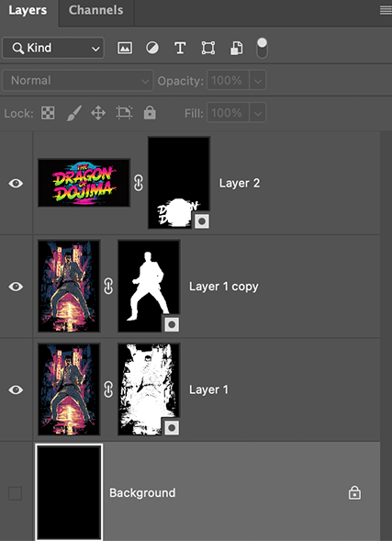Select Layer 1 image thumbnail
Image resolution: width=392 pixels, height=541 pixels.
coord(69,389)
